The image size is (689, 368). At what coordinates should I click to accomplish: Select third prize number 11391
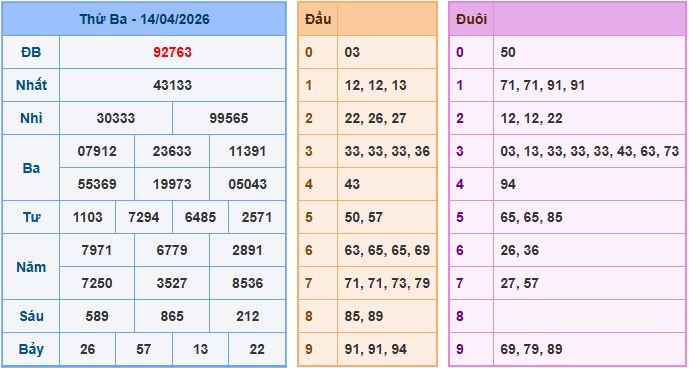tap(247, 151)
